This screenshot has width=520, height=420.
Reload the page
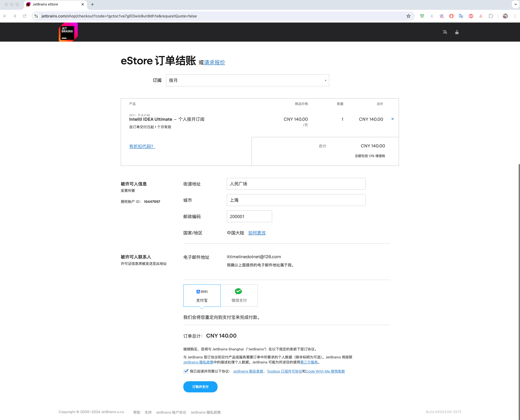pyautogui.click(x=24, y=16)
